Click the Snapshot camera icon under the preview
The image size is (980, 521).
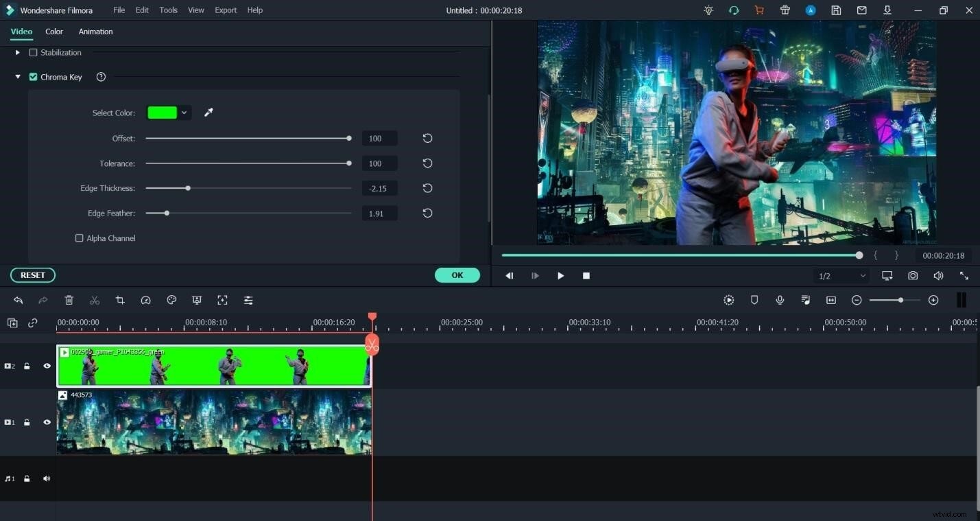tap(913, 275)
